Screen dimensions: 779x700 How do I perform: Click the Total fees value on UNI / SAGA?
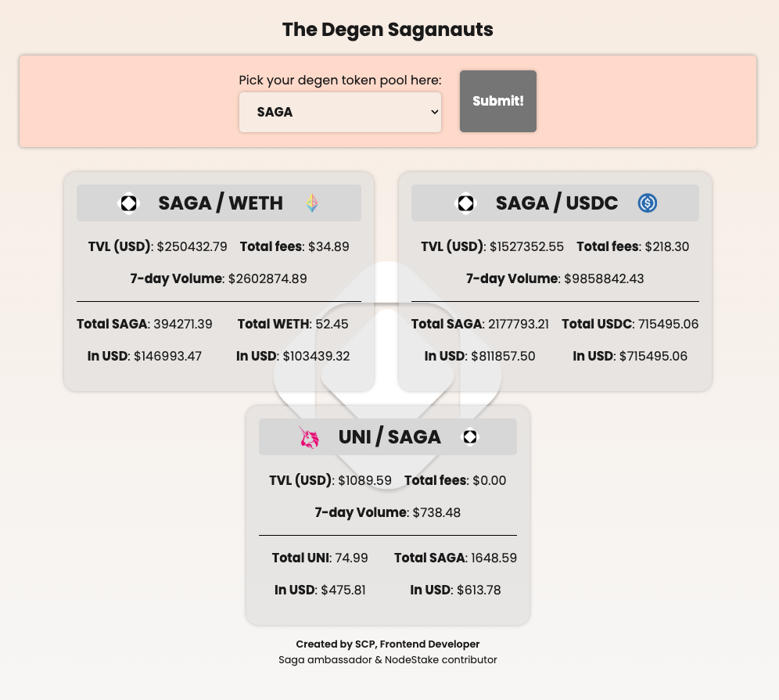(489, 480)
